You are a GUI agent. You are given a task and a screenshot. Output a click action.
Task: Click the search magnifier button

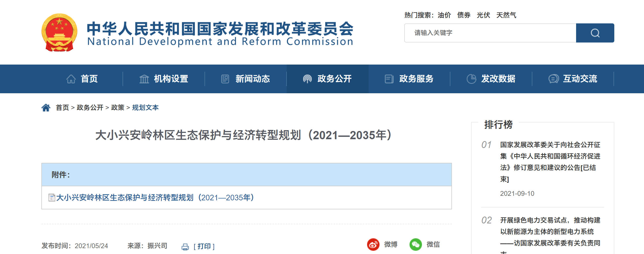click(x=595, y=33)
